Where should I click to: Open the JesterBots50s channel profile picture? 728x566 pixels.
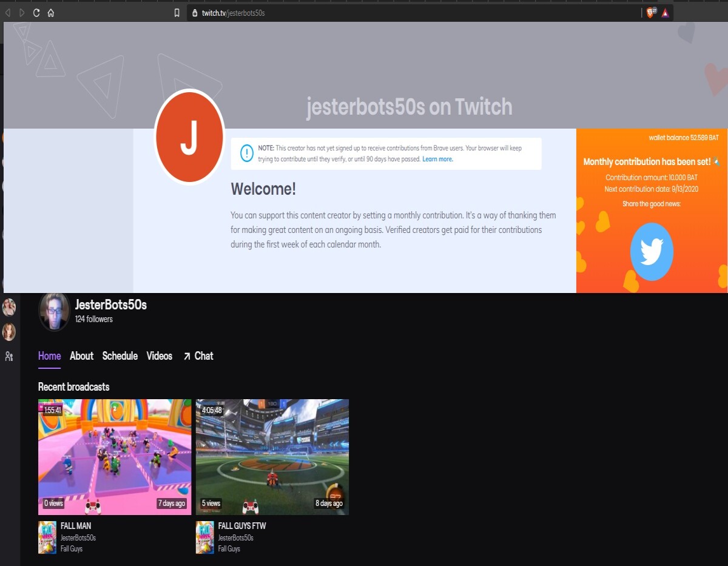coord(54,311)
